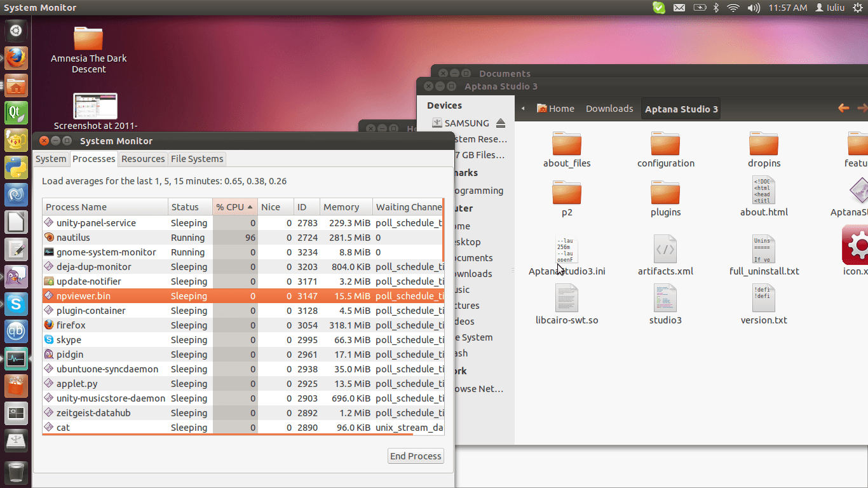Viewport: 868px width, 488px height.
Task: Sort by the Memory column header
Action: pyautogui.click(x=341, y=207)
